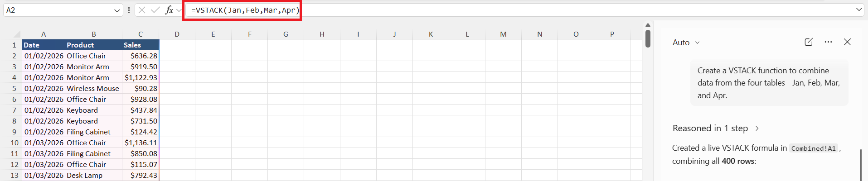Open function dropdown arrow beside fx

tap(179, 10)
